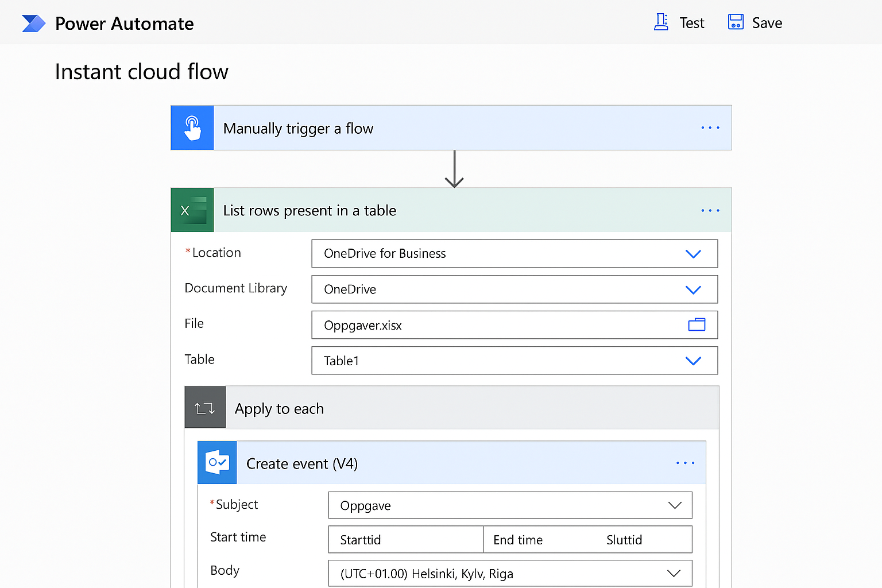Image resolution: width=882 pixels, height=588 pixels.
Task: Click the Apply to each loop icon
Action: (x=205, y=408)
